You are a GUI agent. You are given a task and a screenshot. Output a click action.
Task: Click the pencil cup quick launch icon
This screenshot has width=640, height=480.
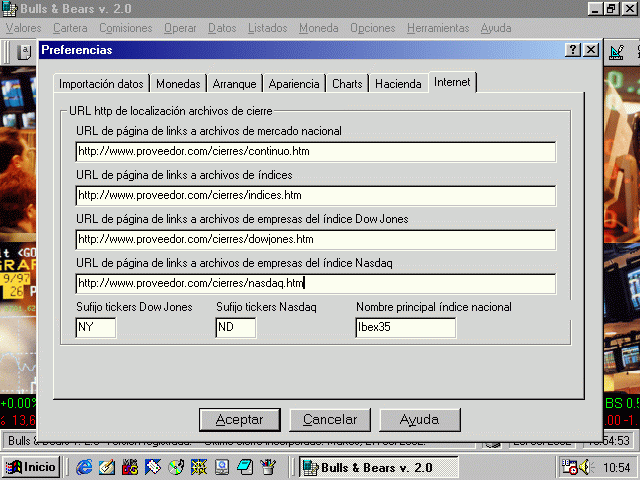coord(268,467)
